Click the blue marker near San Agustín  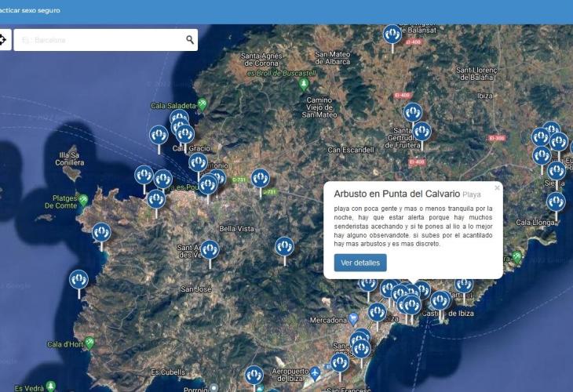[210, 250]
